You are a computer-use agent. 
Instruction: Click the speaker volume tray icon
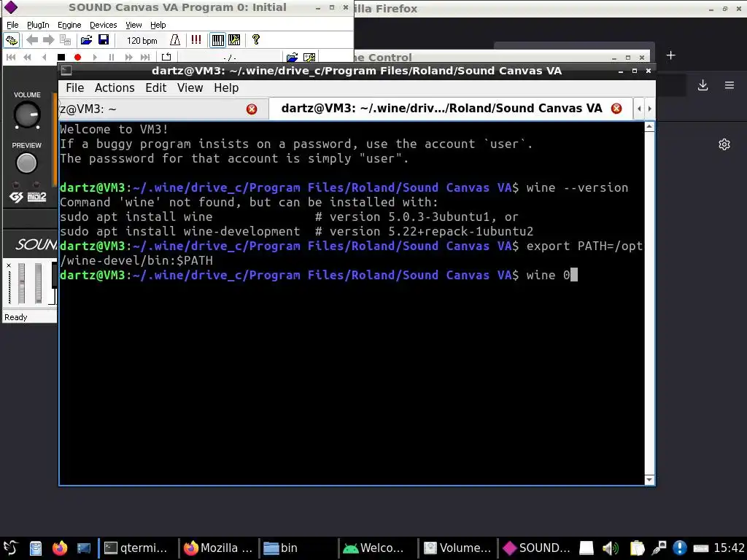[x=611, y=548]
